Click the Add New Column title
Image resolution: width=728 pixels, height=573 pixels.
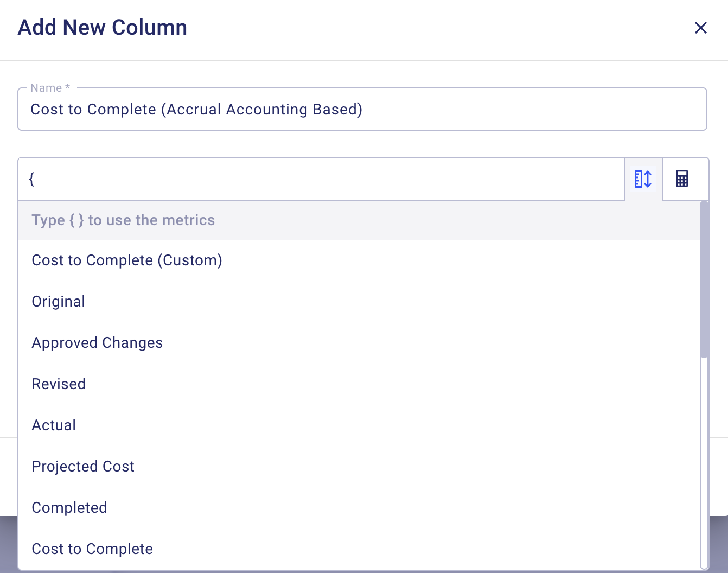point(103,28)
